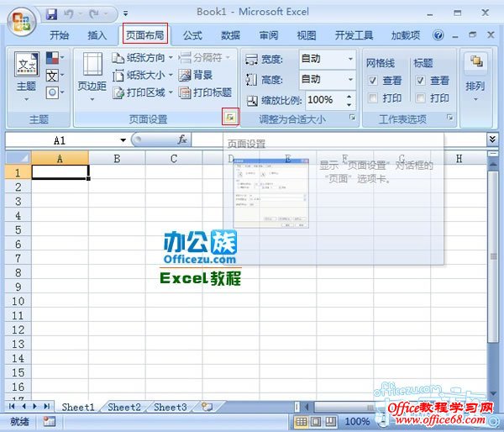Select row 5 header
The width and height of the screenshot is (504, 432).
[18, 229]
